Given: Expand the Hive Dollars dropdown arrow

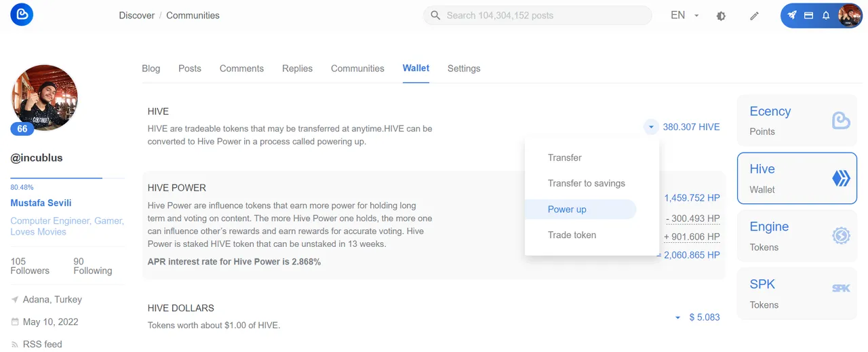Looking at the screenshot, I should click(677, 317).
